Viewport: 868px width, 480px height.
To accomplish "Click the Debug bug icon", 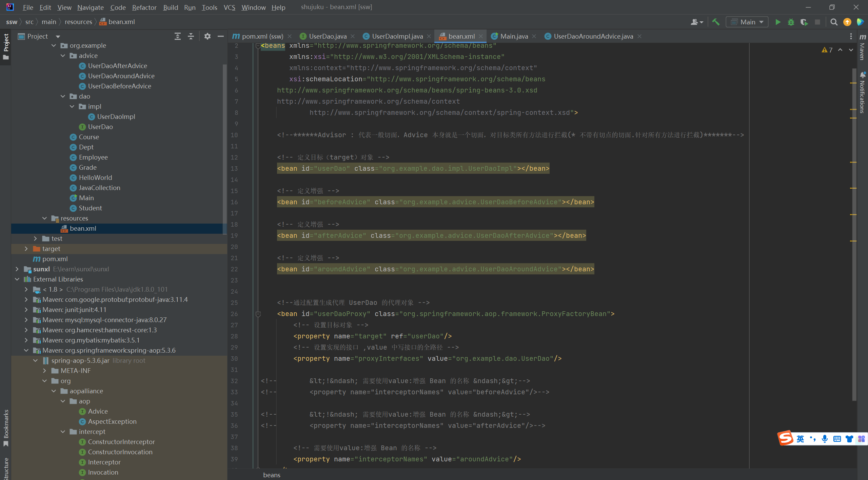I will click(x=791, y=22).
